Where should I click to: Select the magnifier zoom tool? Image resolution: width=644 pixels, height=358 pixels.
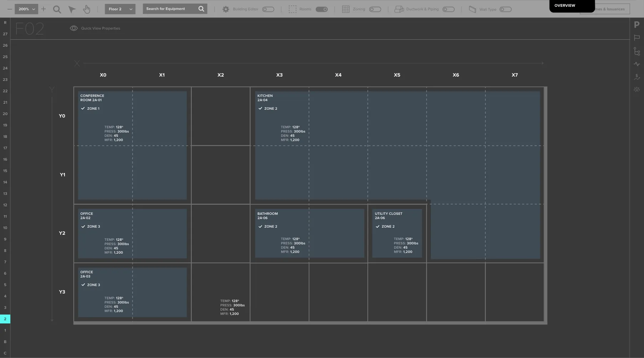coord(57,9)
